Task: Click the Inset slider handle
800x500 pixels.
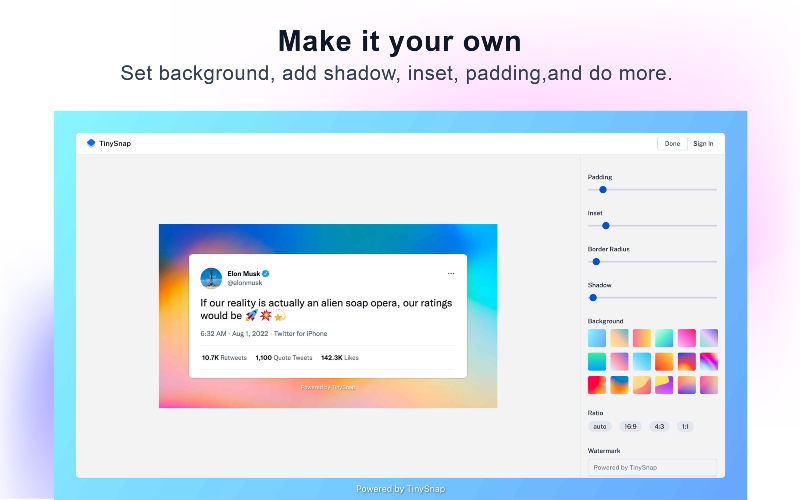Action: (606, 226)
